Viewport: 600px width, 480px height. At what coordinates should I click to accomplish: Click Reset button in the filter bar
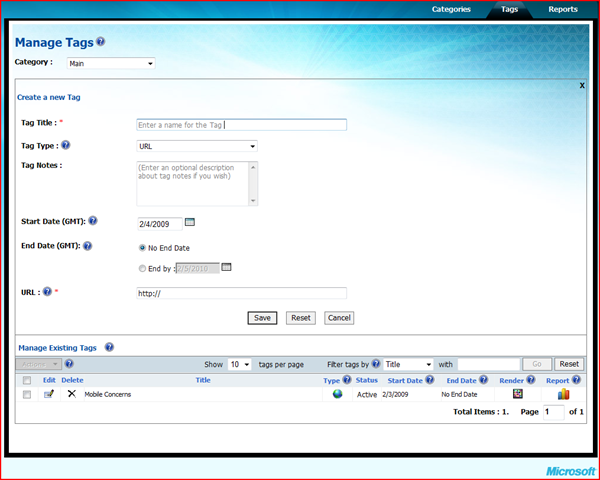(569, 364)
